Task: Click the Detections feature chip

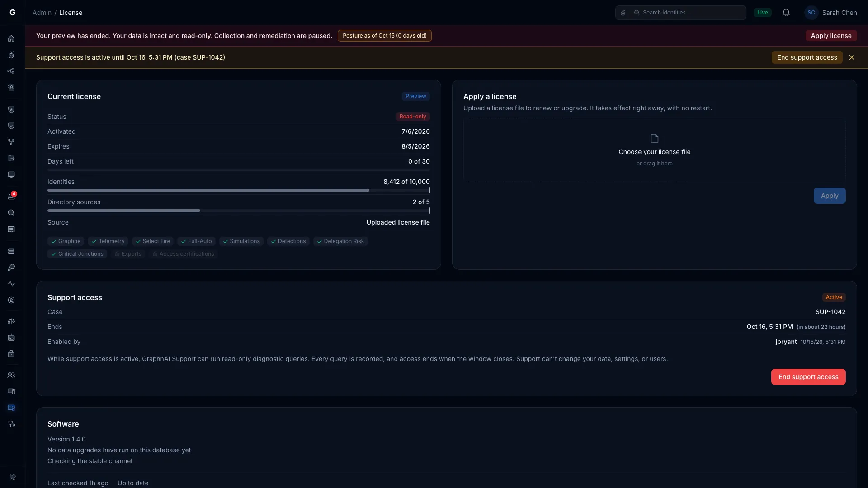Action: 288,241
